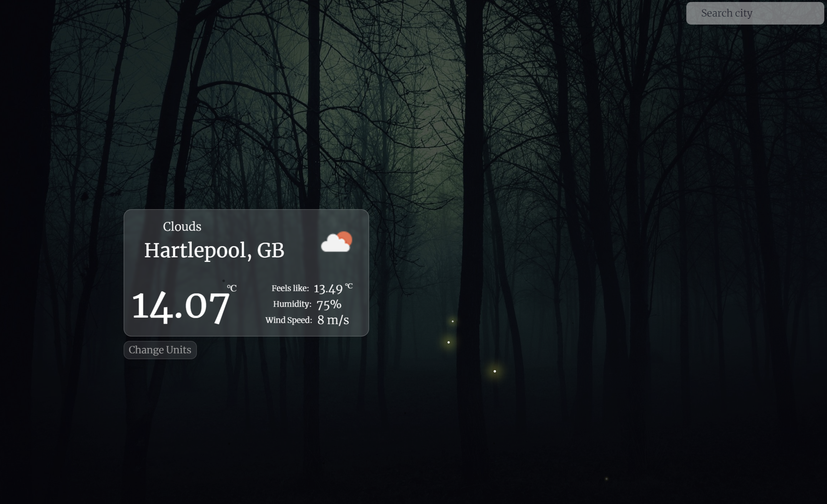Click the brightest firefly dot, lower right
The width and height of the screenshot is (827, 504).
coord(495,371)
